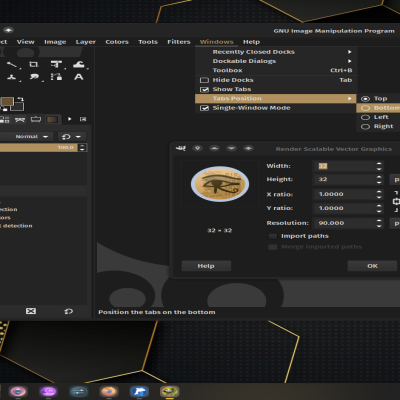The height and width of the screenshot is (400, 400).
Task: Open the dock configure tab menu
Action: [83, 119]
